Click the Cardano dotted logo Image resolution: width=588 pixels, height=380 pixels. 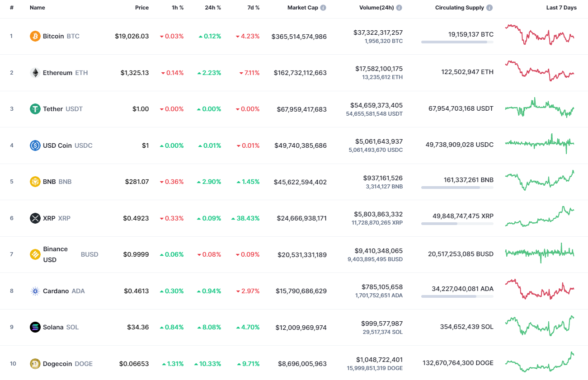(x=35, y=291)
